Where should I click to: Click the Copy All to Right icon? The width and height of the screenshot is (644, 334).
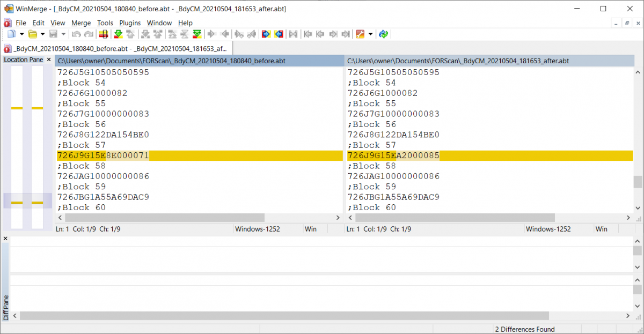pos(266,34)
